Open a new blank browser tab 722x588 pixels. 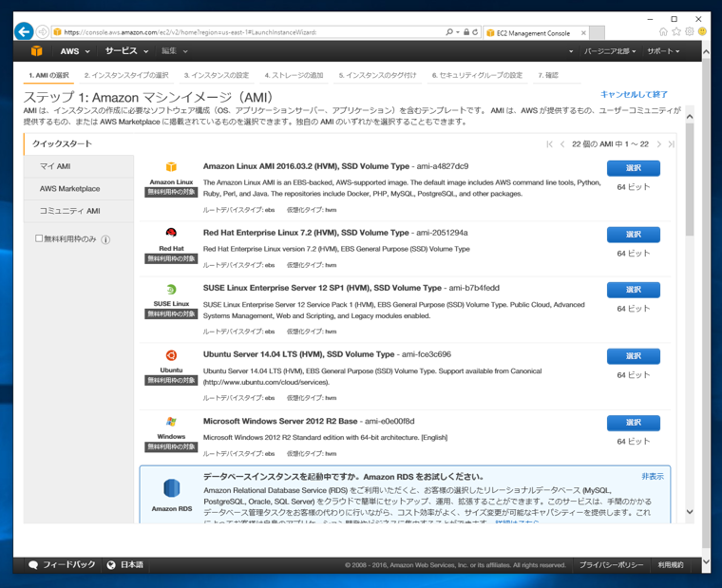click(x=598, y=32)
